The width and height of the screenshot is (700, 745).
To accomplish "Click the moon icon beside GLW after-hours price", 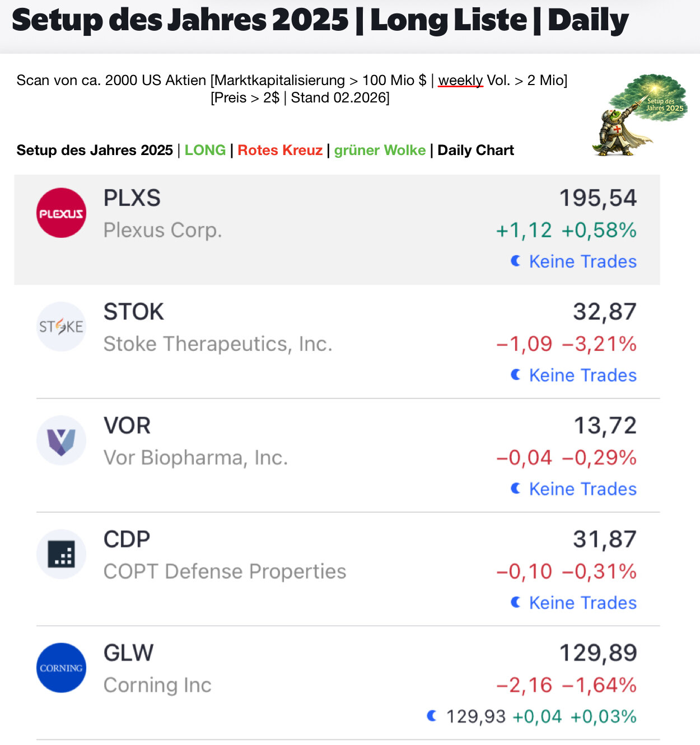I will [431, 715].
